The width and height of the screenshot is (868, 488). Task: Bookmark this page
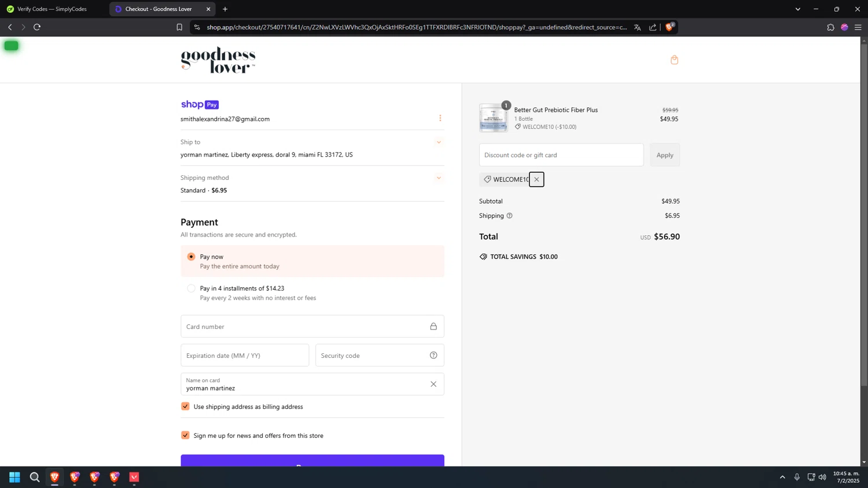pyautogui.click(x=179, y=27)
